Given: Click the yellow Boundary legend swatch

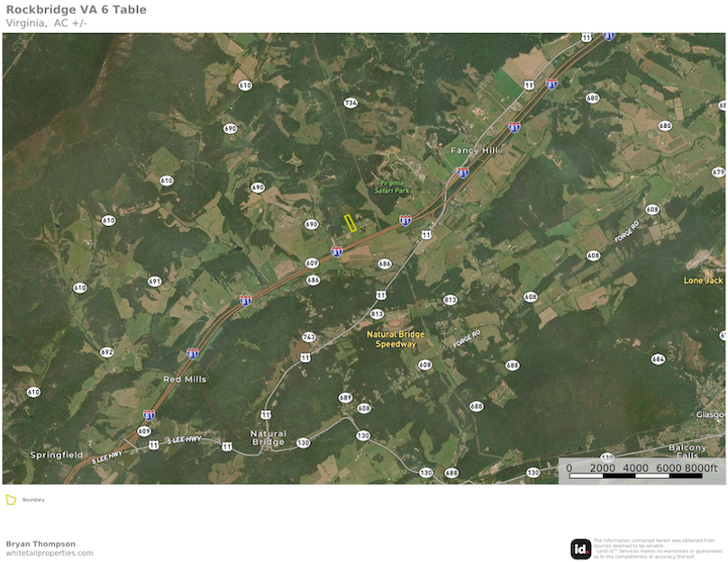Looking at the screenshot, I should 11,500.
